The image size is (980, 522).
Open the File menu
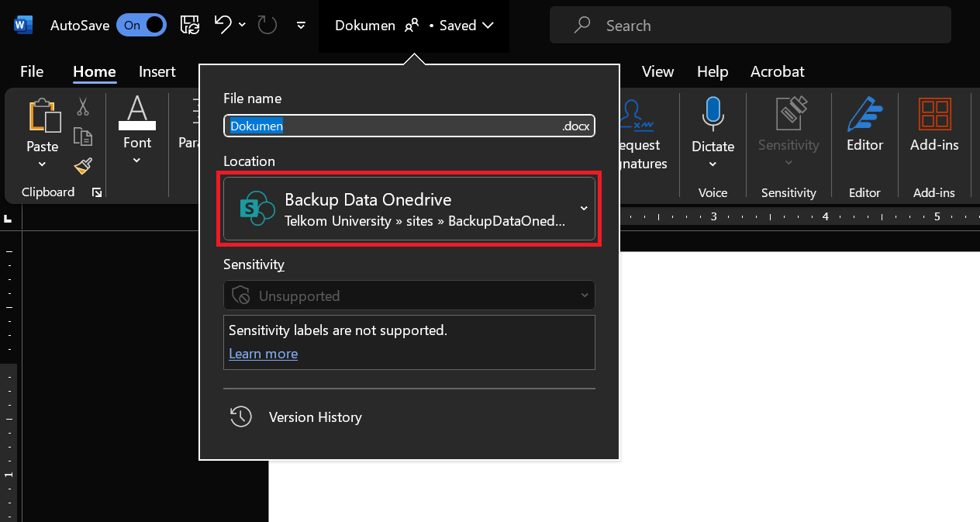(x=32, y=71)
